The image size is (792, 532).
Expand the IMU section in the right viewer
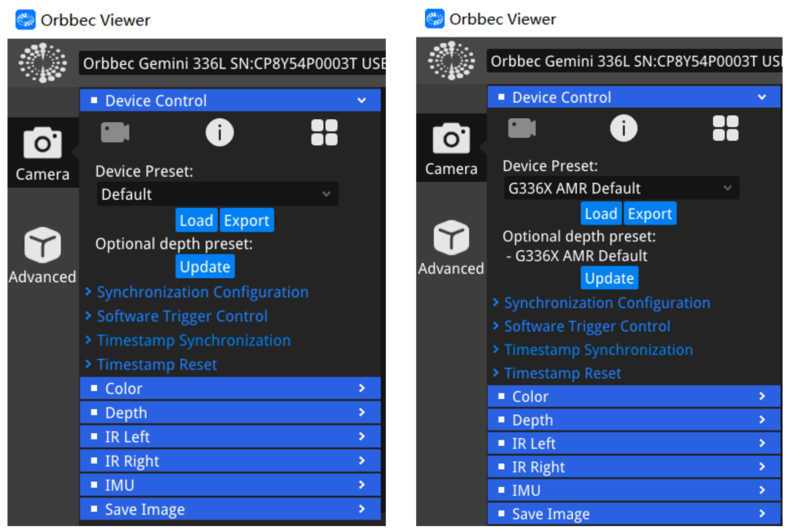click(635, 491)
